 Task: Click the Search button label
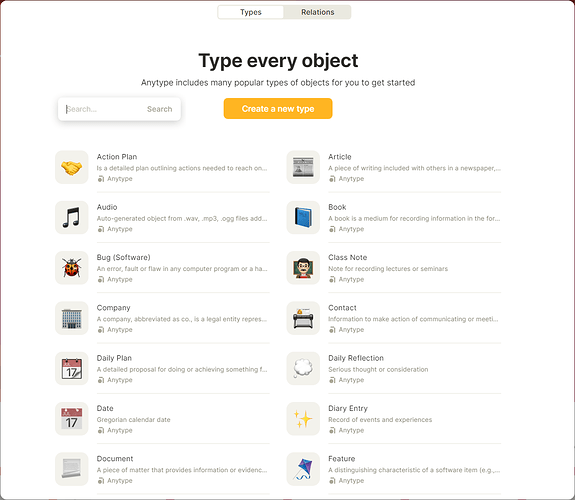(160, 109)
